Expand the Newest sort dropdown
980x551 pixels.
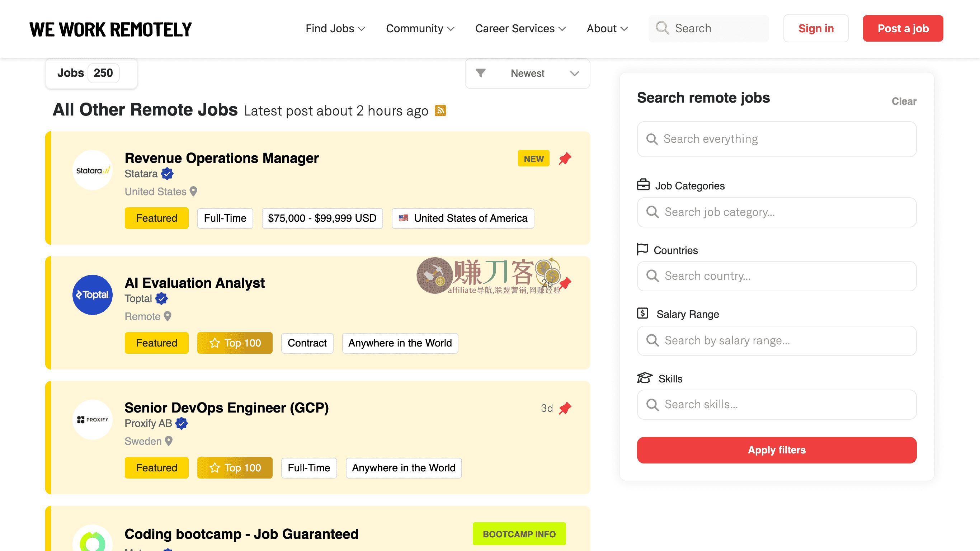coord(527,74)
